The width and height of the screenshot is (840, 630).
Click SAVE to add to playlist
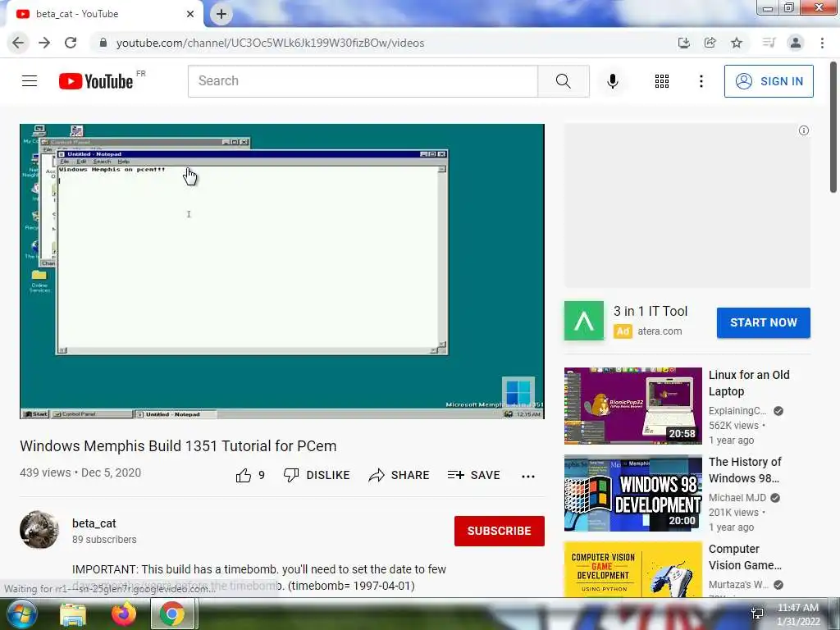click(473, 475)
